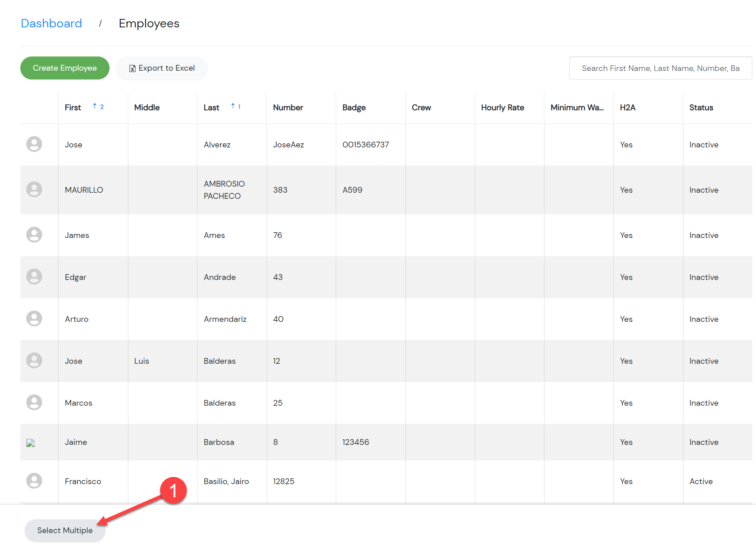The image size is (756, 548).
Task: Click the avatar icon for Arturo Armendariz
Action: 34,319
